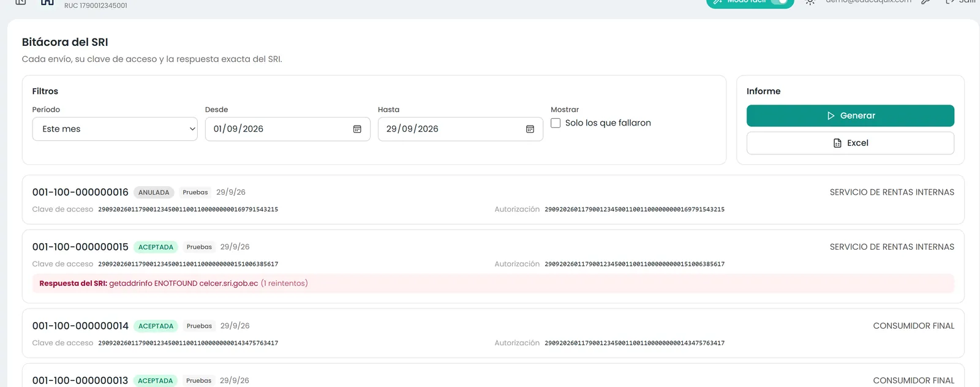Click the Autorización number ending in 151006385617
The width and height of the screenshot is (980, 387).
635,264
